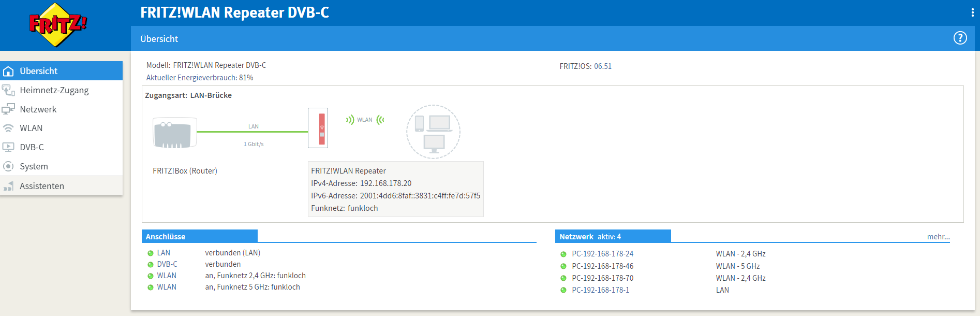Viewport: 980px width, 316px height.
Task: Click the Assistenten wizard icon
Action: pyautogui.click(x=8, y=186)
